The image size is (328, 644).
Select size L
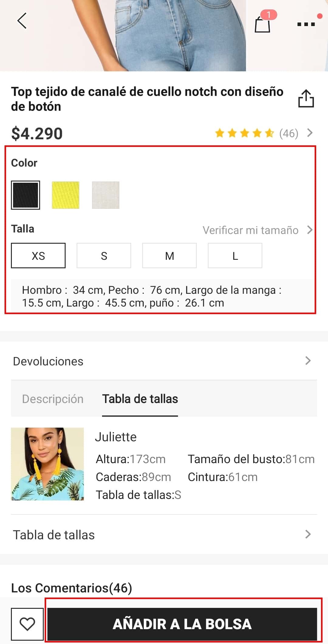[235, 256]
